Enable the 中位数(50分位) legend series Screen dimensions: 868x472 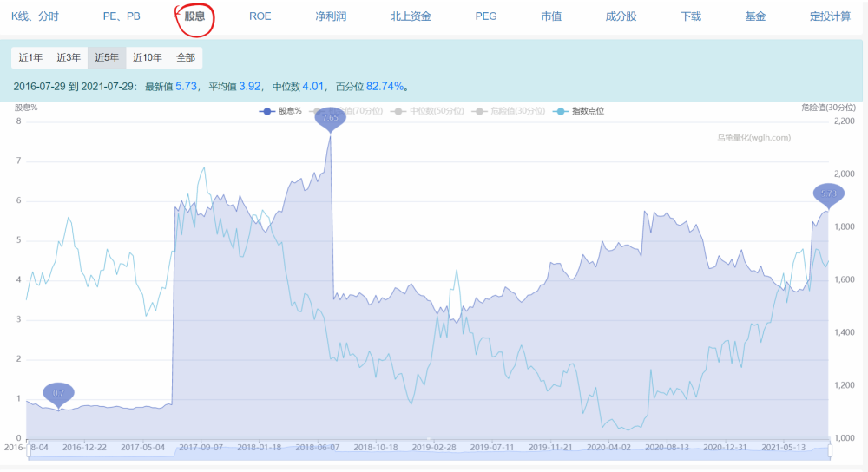pyautogui.click(x=427, y=111)
